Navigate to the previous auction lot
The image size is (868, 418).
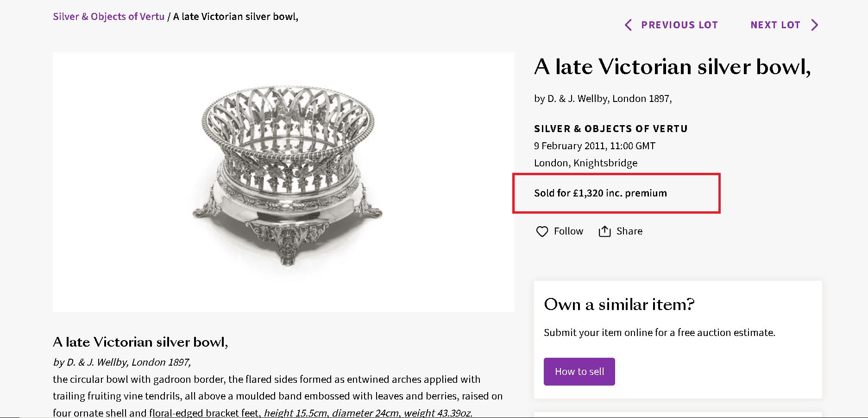(x=679, y=25)
